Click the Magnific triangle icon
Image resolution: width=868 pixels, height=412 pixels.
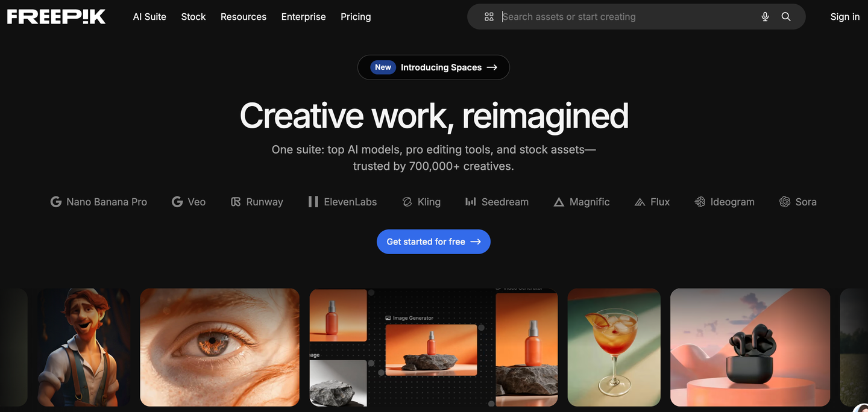559,202
